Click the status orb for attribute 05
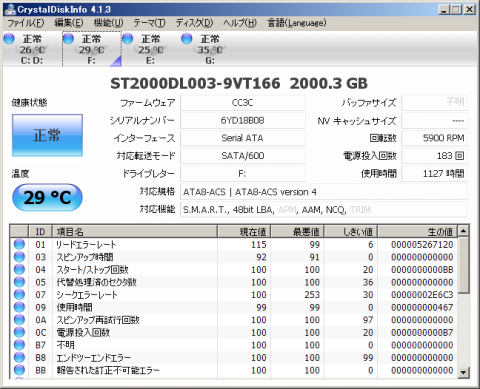Viewport: 480px width, 389px height. [x=19, y=282]
